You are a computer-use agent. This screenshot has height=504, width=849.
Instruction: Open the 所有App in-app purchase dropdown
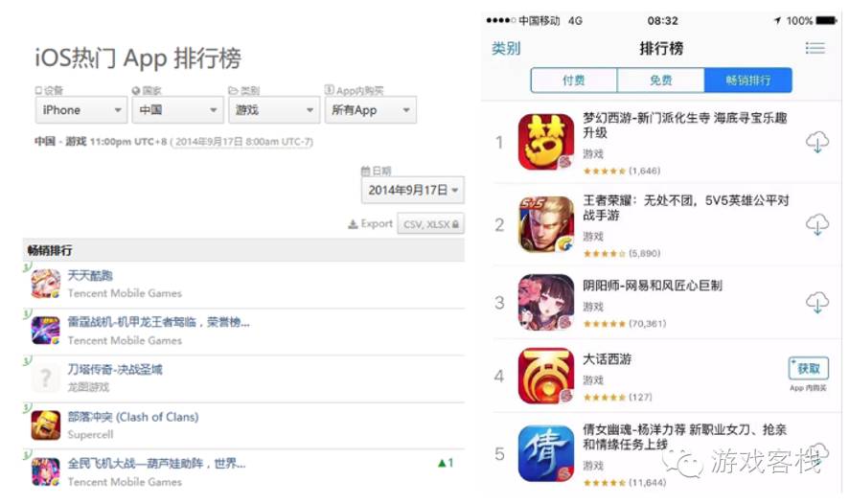pyautogui.click(x=370, y=110)
